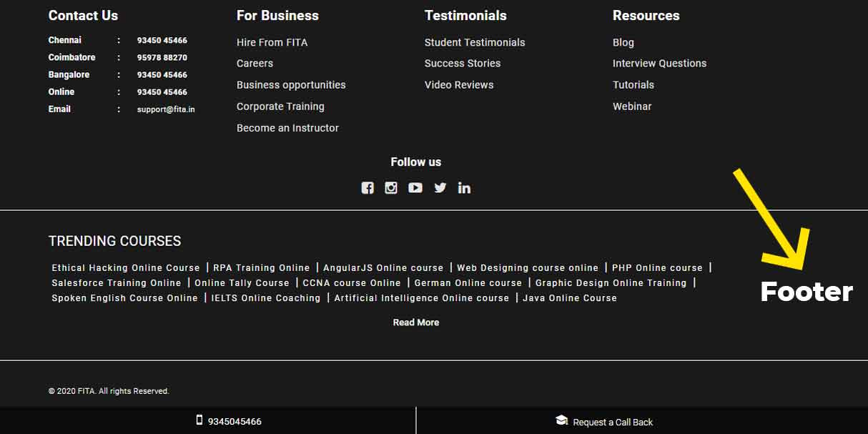Open the Twitter social icon
This screenshot has height=434, width=868.
440,188
